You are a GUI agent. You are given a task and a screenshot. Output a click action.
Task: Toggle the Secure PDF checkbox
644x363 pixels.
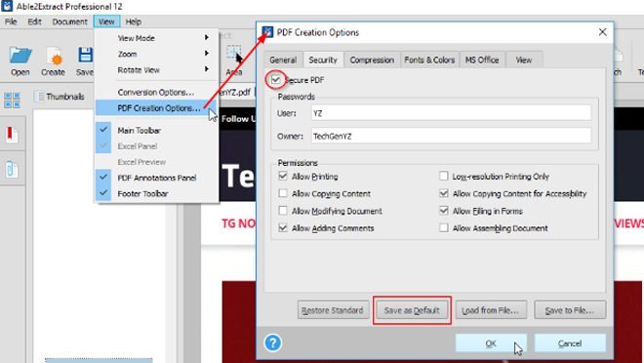pyautogui.click(x=275, y=80)
